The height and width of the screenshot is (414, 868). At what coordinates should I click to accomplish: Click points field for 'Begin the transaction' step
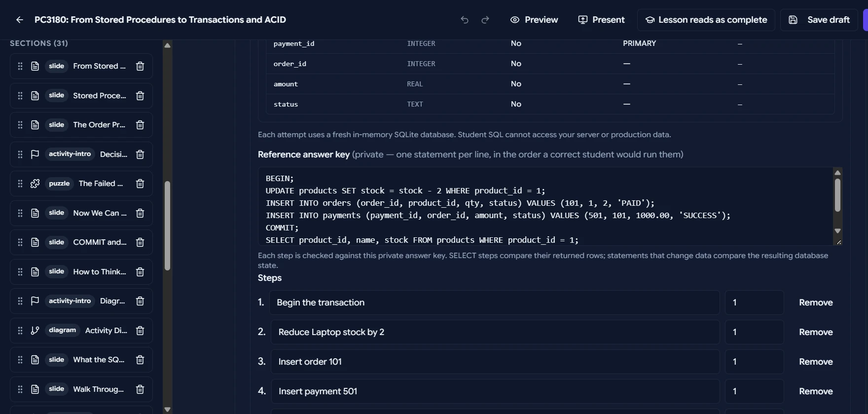coord(754,302)
